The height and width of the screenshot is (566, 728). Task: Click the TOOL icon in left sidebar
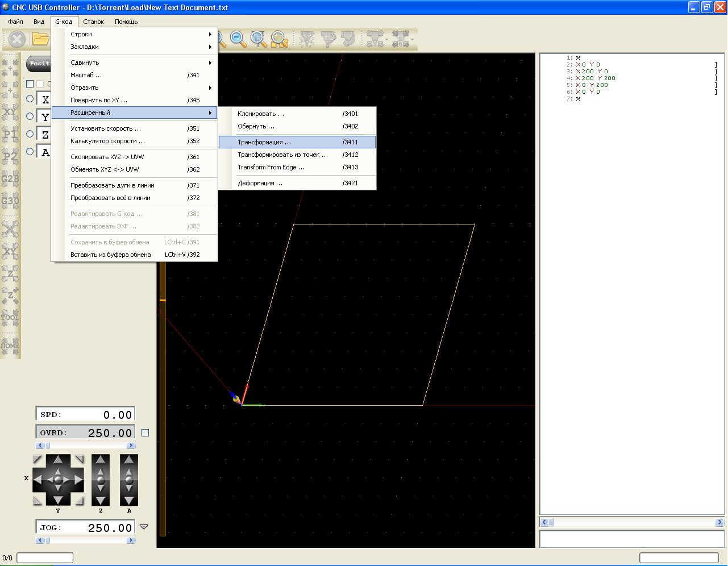(x=10, y=317)
